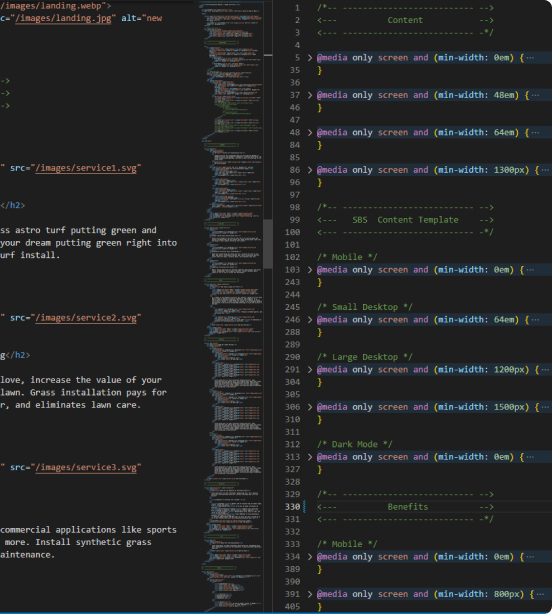Click the fold ellipsis on line 48
Viewport: 552px width, 614px height.
coord(535,133)
